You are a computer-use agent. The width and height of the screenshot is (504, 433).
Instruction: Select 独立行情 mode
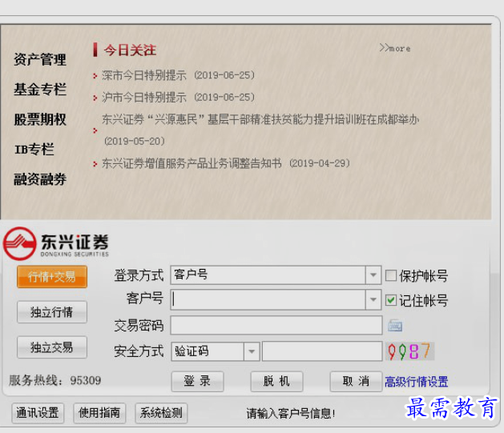pos(52,312)
